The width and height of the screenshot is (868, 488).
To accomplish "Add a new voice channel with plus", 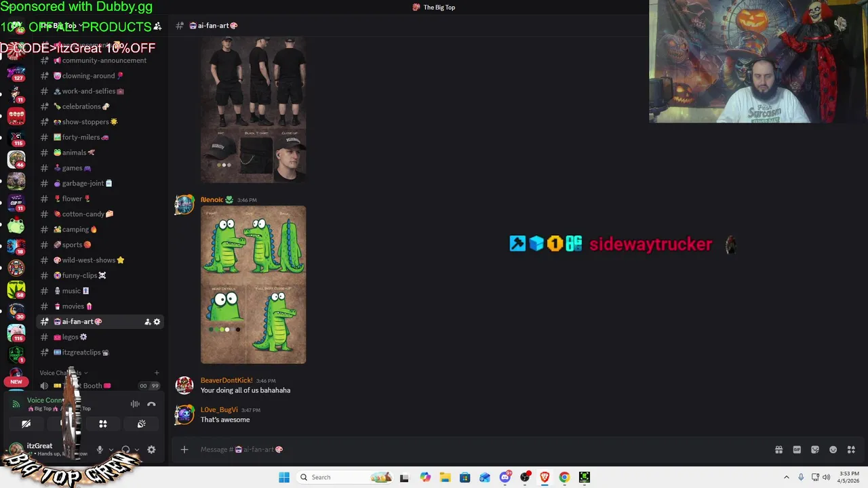I will click(x=157, y=373).
